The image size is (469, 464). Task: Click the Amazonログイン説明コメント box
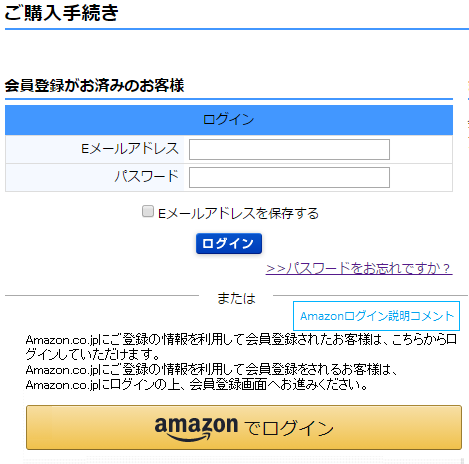[376, 316]
